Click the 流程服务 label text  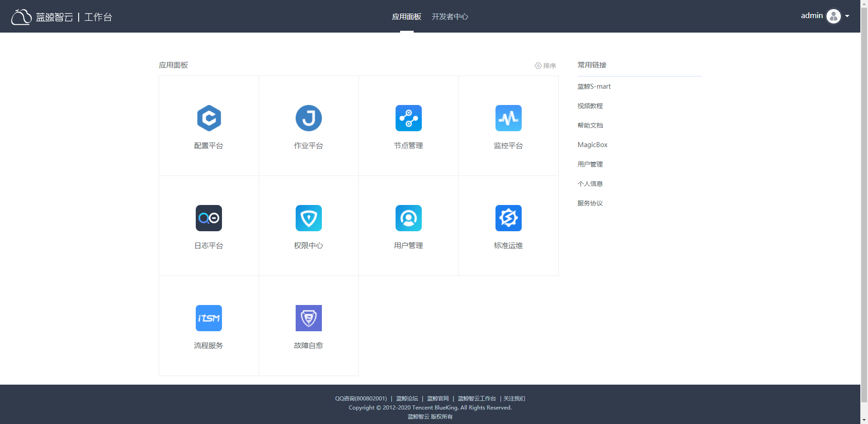tap(209, 346)
